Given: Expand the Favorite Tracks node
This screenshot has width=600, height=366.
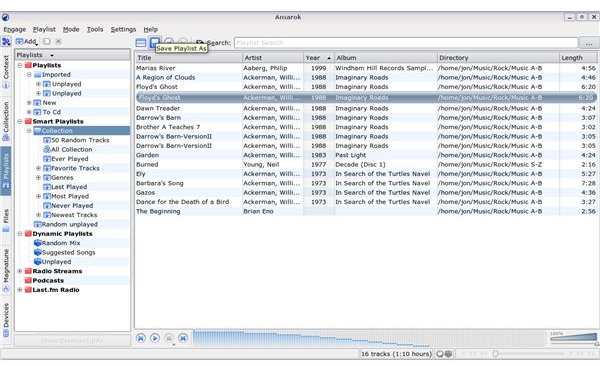Looking at the screenshot, I should pyautogui.click(x=38, y=168).
